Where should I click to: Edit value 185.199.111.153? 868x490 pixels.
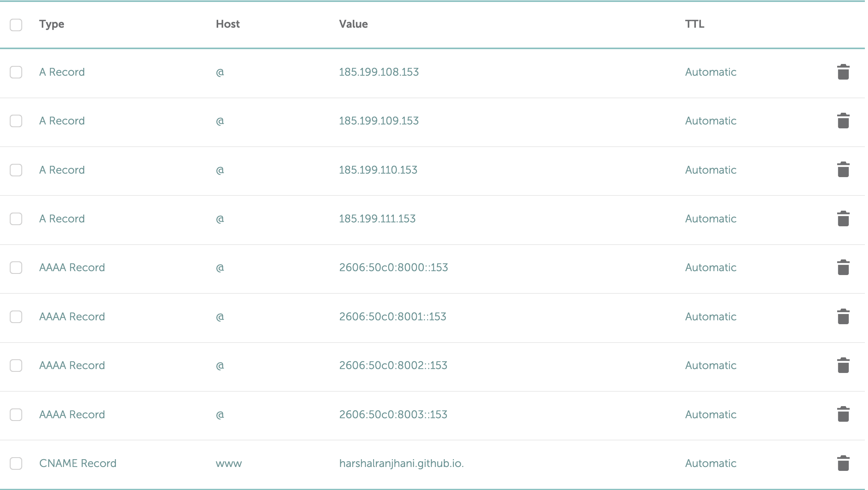coord(377,219)
